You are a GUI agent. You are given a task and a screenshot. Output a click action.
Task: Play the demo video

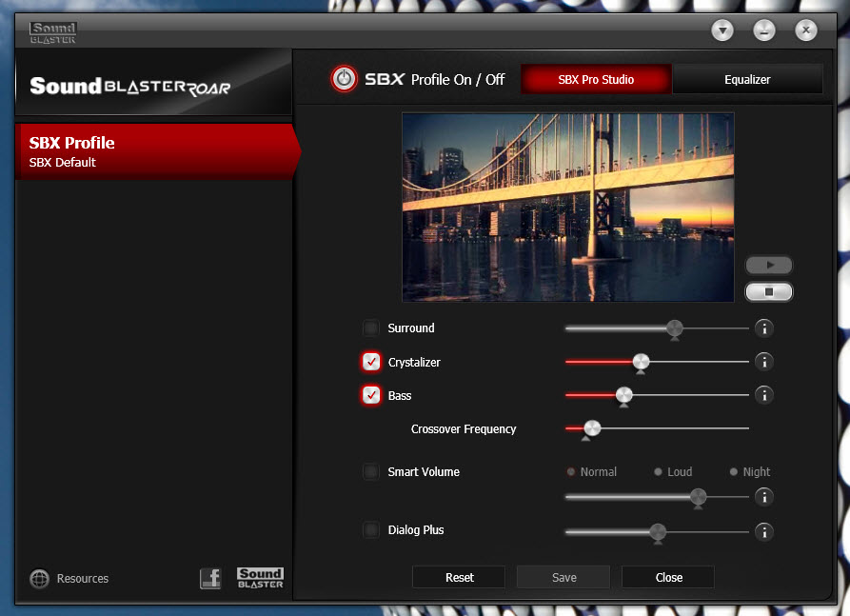pos(769,266)
